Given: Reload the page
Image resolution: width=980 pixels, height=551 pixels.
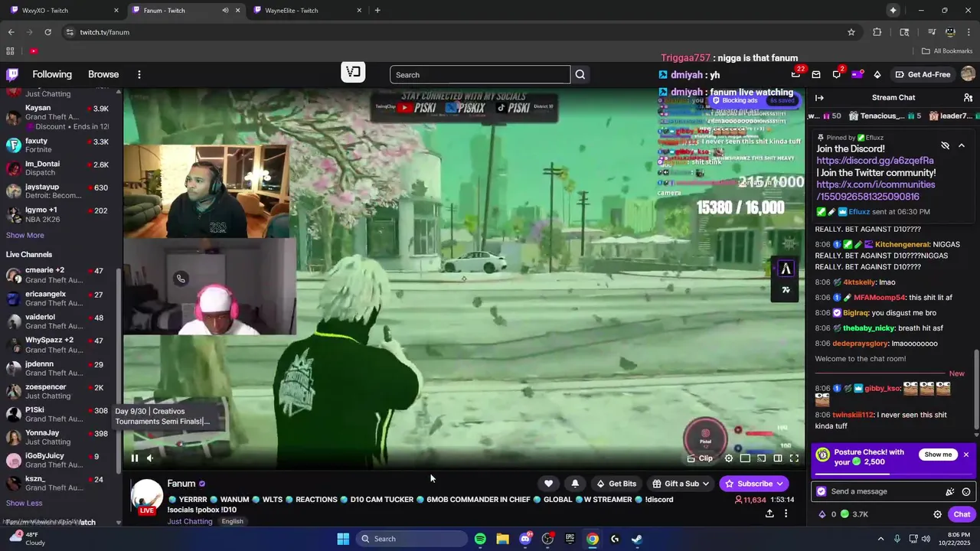Looking at the screenshot, I should (47, 32).
